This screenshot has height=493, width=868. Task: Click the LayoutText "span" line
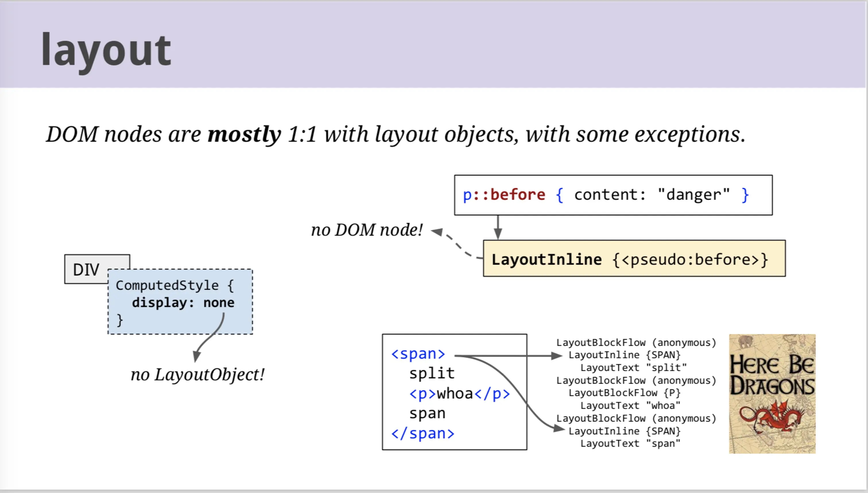[630, 444]
